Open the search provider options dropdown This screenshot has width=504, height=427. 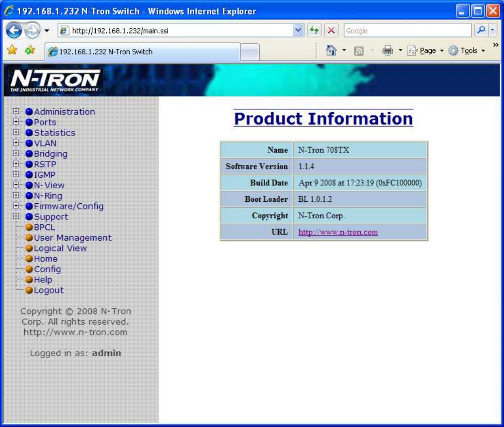click(492, 30)
